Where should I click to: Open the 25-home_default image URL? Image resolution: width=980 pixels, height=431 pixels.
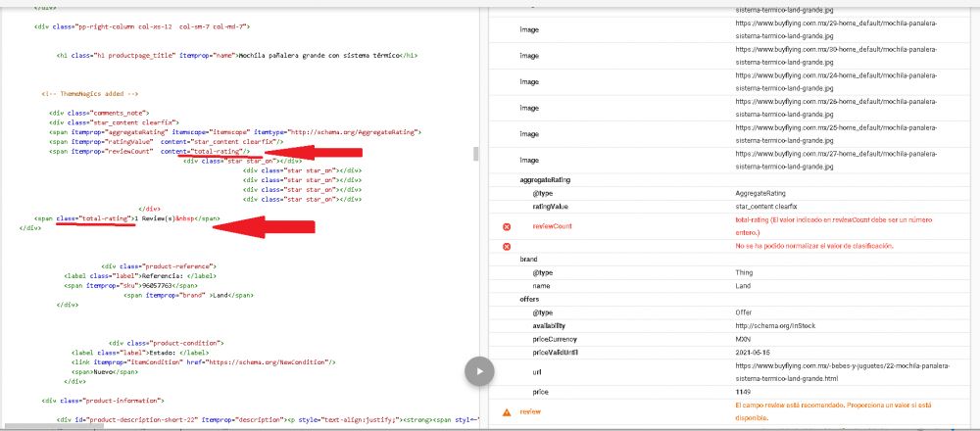pos(836,134)
